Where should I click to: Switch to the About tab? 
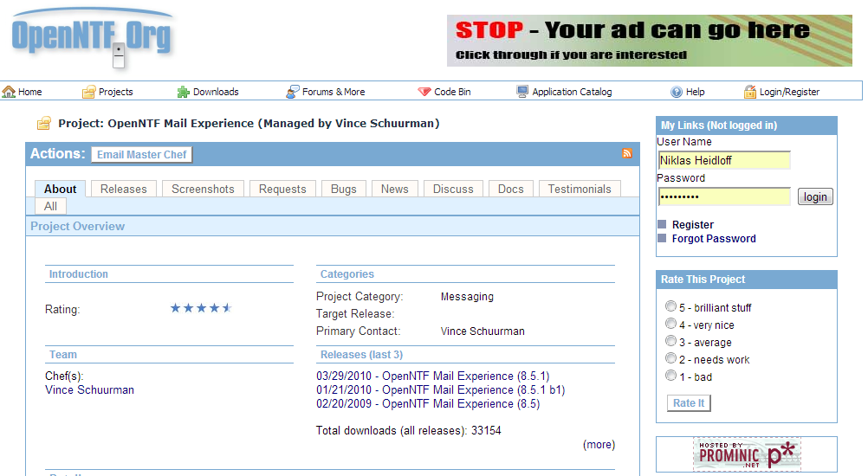coord(61,189)
